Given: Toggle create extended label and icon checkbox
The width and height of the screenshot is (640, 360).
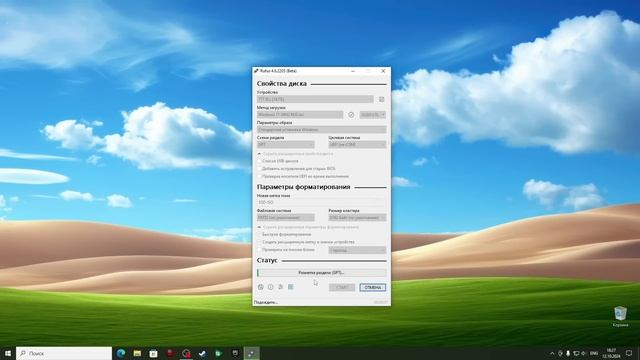Looking at the screenshot, I should (x=260, y=242).
